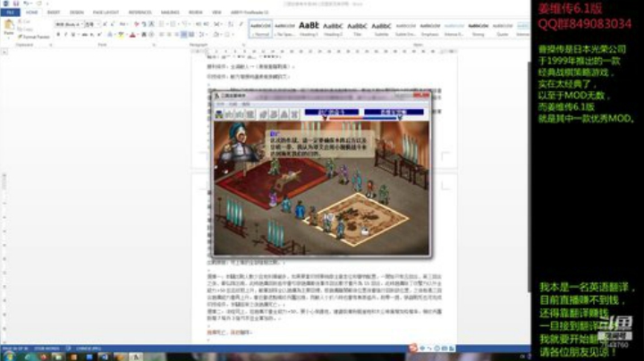
Task: Apply the Title style
Action: click(357, 29)
